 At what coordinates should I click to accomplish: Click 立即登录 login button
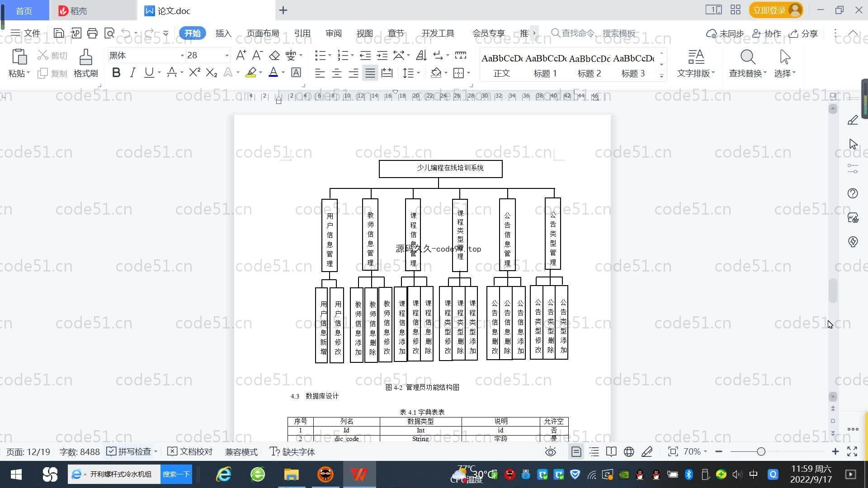(776, 10)
